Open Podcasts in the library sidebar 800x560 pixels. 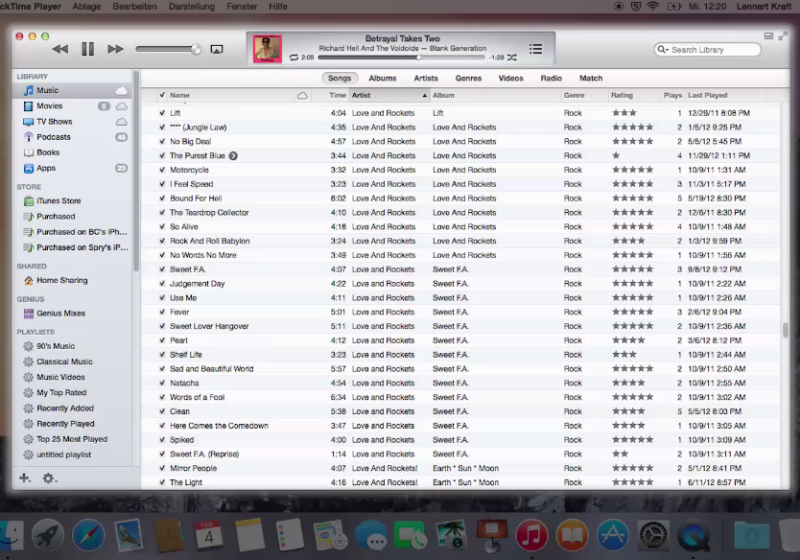pyautogui.click(x=53, y=137)
